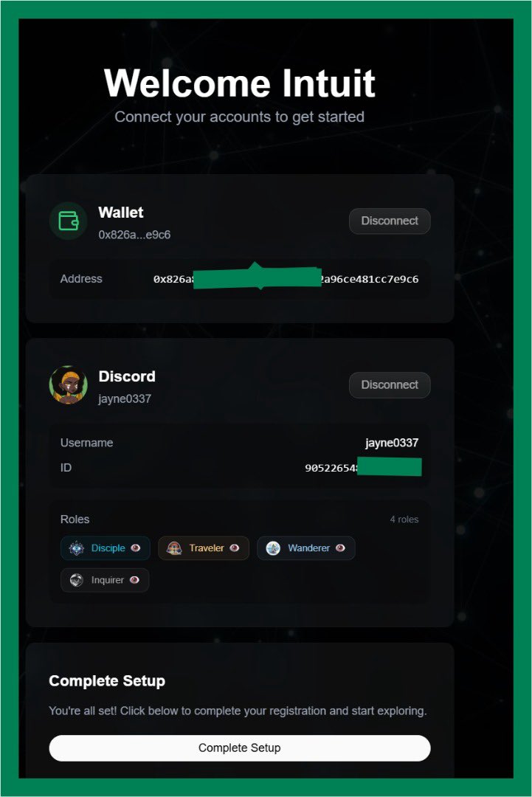Click the Disciple role badge icon
The image size is (532, 797).
(77, 548)
